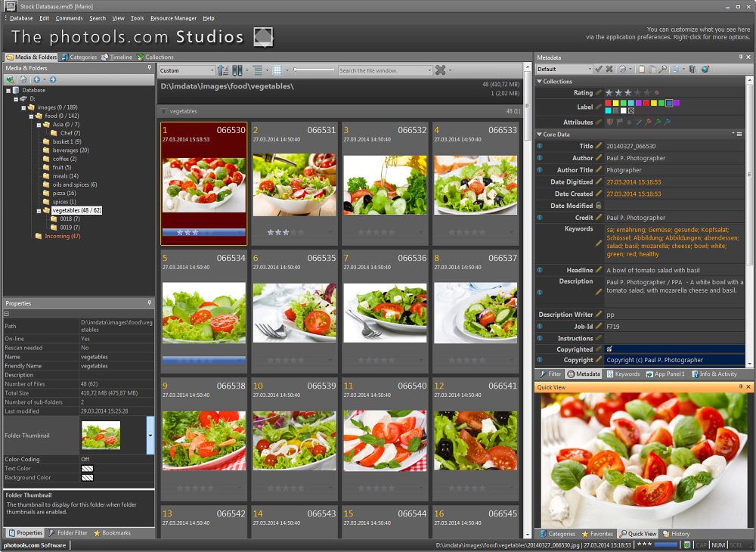Pick the first red label color swatch
The height and width of the screenshot is (552, 756).
pyautogui.click(x=608, y=103)
